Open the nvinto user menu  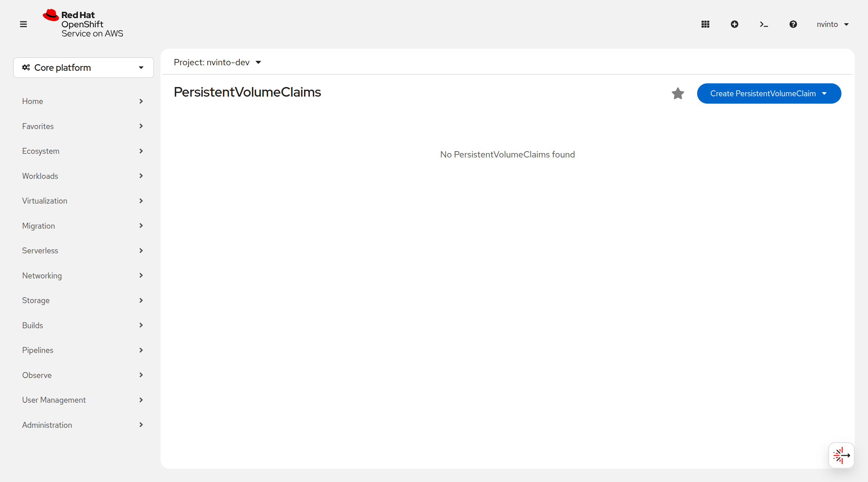coord(833,24)
